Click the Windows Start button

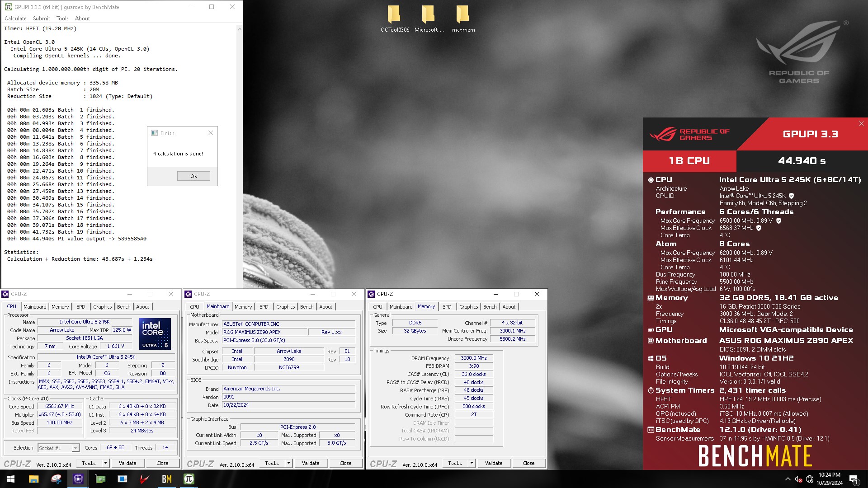point(11,479)
